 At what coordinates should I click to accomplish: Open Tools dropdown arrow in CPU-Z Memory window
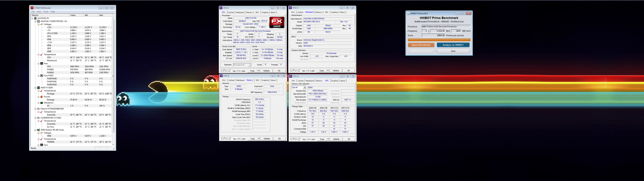(258, 138)
